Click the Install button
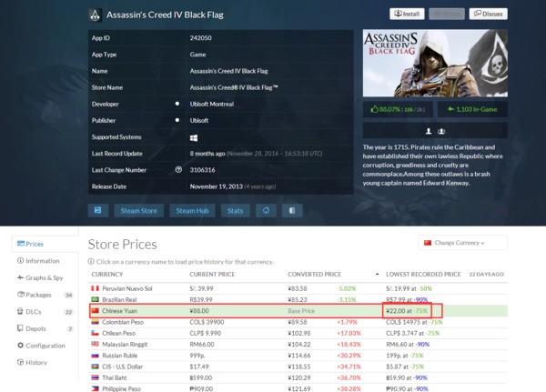The image size is (546, 392). [407, 14]
